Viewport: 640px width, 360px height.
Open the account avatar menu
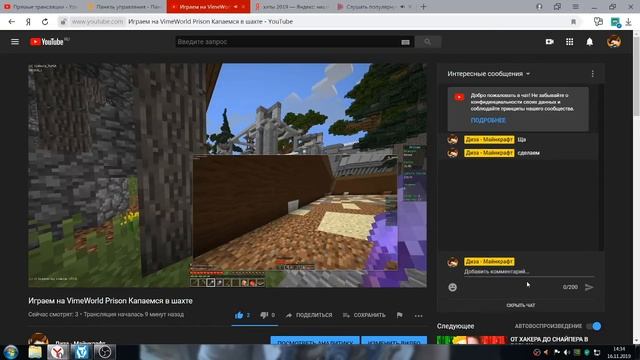point(613,42)
